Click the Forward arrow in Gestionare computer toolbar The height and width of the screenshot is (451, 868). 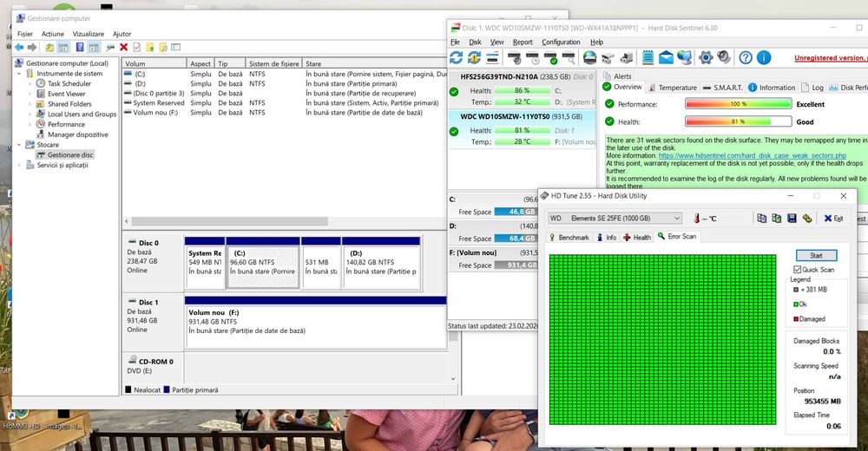click(32, 48)
